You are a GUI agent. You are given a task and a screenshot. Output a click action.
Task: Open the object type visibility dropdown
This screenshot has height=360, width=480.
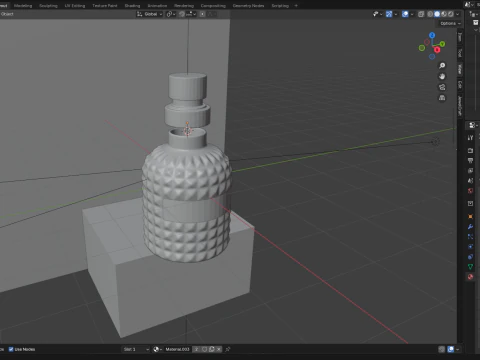[x=377, y=14]
